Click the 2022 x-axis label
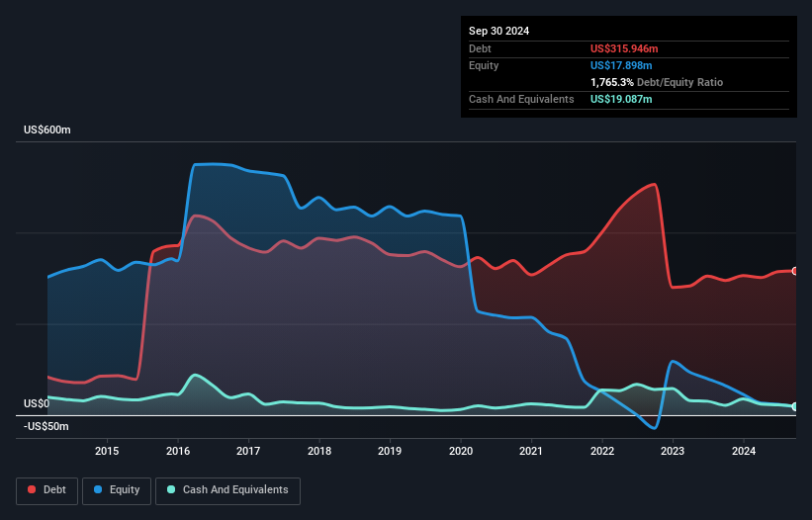Viewport: 812px width, 520px height. coord(602,451)
